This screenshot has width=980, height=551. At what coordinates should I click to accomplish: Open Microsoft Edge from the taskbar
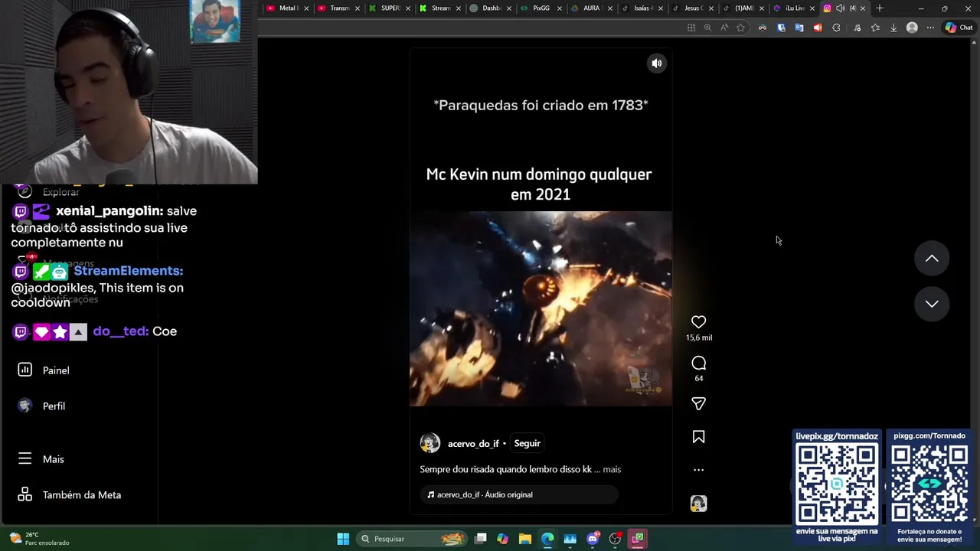(x=547, y=539)
